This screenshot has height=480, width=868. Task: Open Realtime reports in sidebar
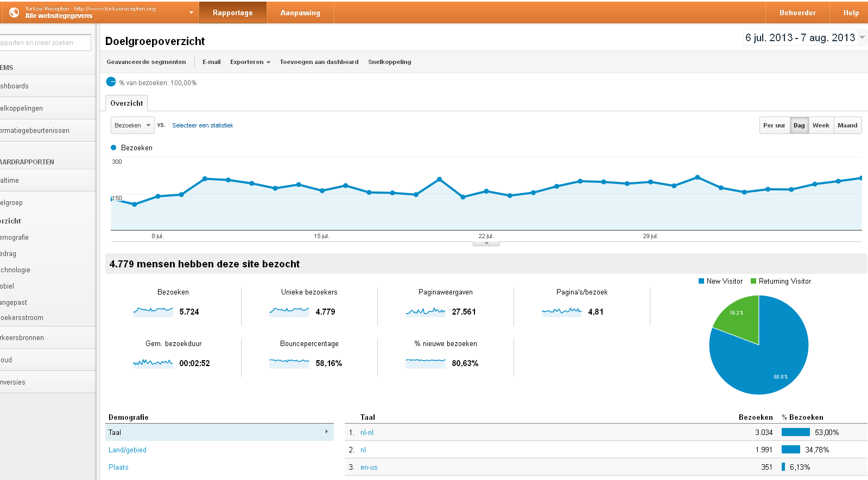click(48, 180)
